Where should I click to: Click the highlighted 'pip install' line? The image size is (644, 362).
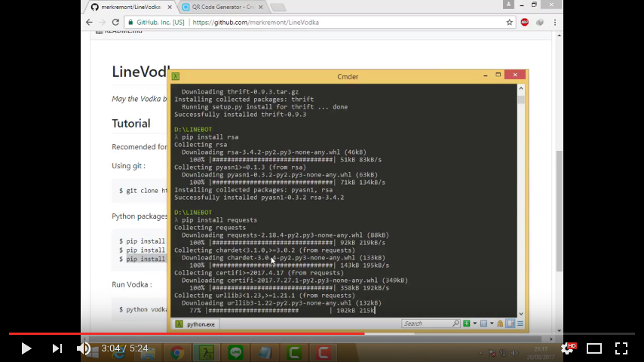(x=146, y=259)
